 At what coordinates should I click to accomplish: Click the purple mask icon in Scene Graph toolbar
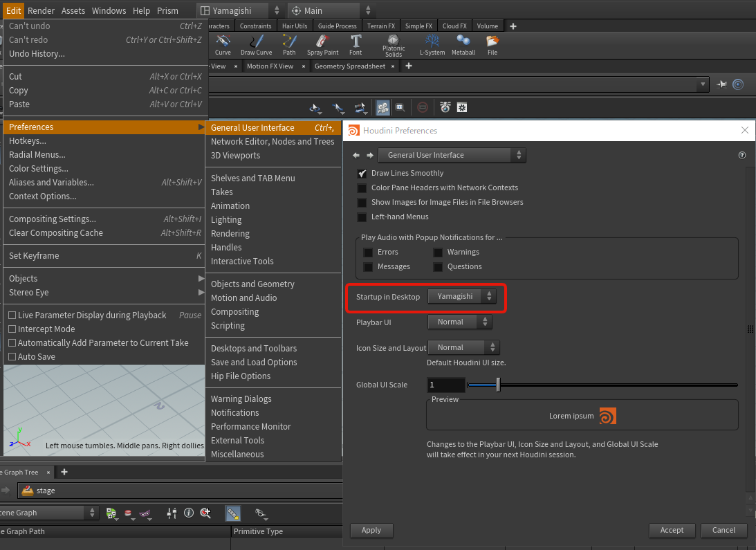click(x=145, y=513)
